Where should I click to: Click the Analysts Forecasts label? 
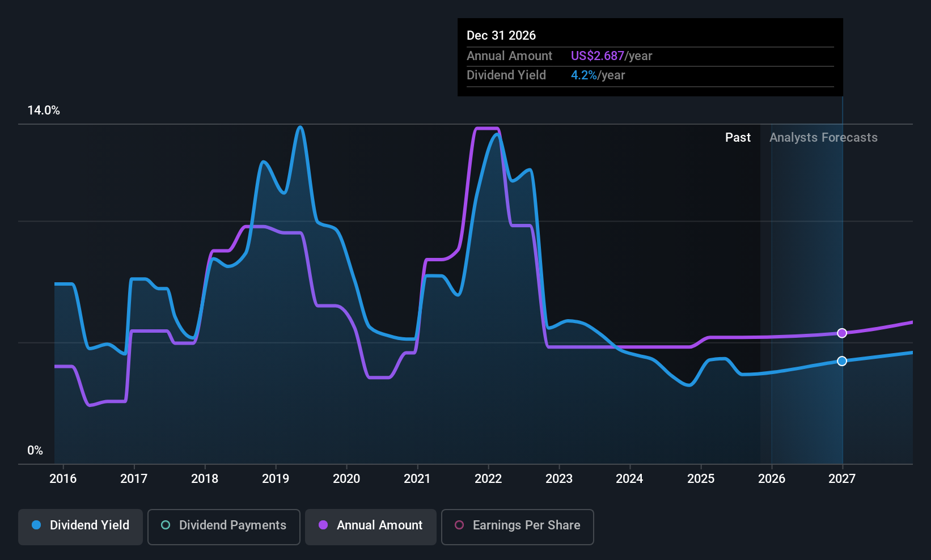[x=823, y=138]
